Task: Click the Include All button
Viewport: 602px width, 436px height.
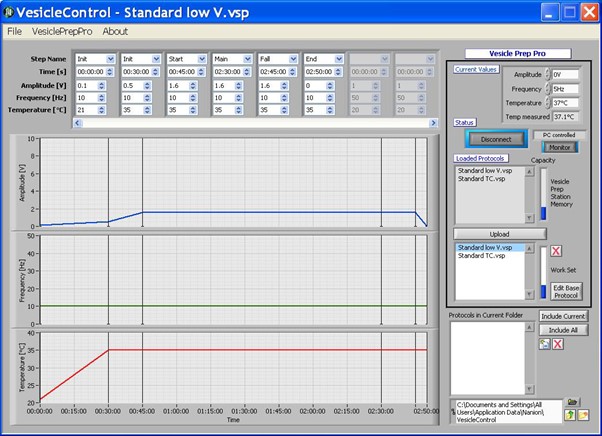Action: [x=563, y=330]
